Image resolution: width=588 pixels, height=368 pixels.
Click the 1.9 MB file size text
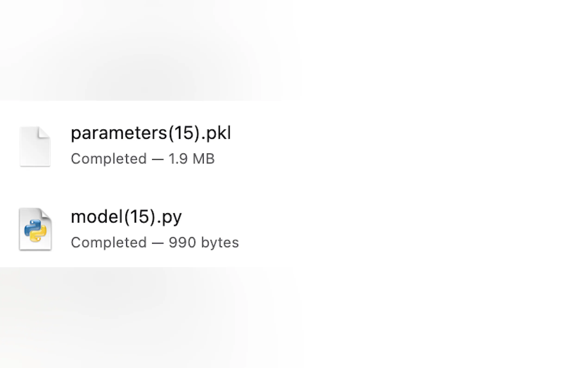tap(191, 159)
